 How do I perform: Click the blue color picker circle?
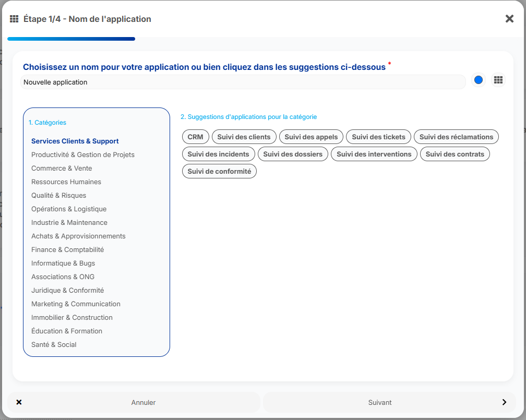479,80
